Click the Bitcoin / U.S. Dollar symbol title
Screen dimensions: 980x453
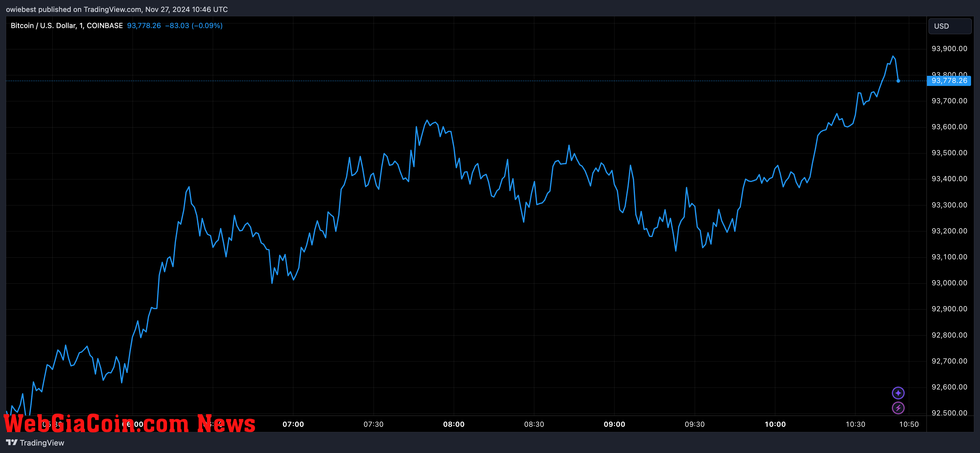coord(67,25)
